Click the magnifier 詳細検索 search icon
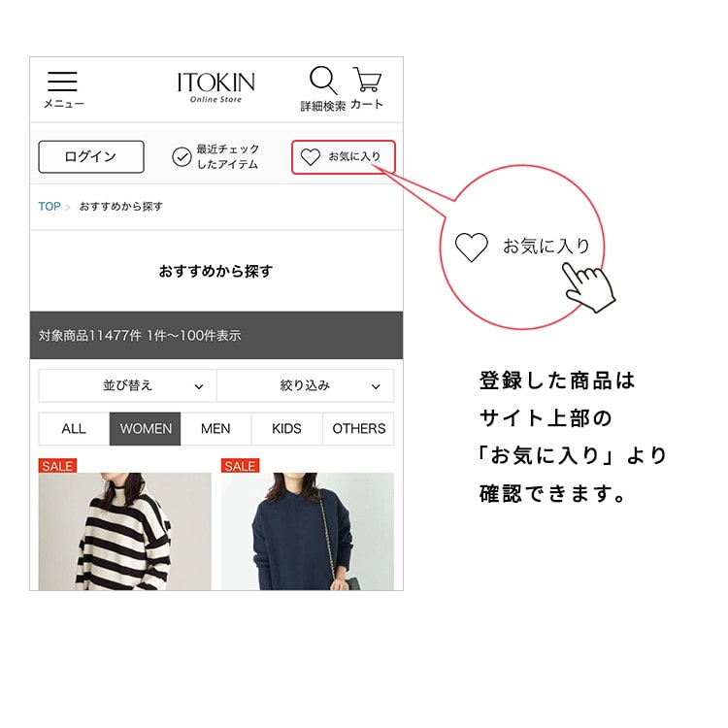The width and height of the screenshot is (728, 728). (323, 81)
